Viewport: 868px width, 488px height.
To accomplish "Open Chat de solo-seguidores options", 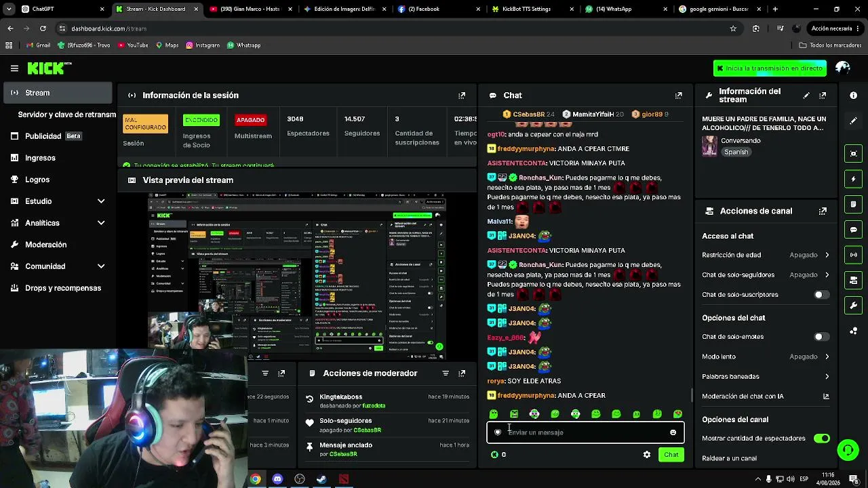I will pyautogui.click(x=766, y=274).
